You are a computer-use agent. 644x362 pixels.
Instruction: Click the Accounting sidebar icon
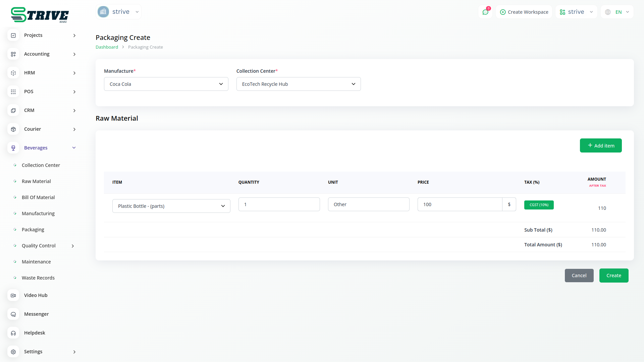coord(13,54)
